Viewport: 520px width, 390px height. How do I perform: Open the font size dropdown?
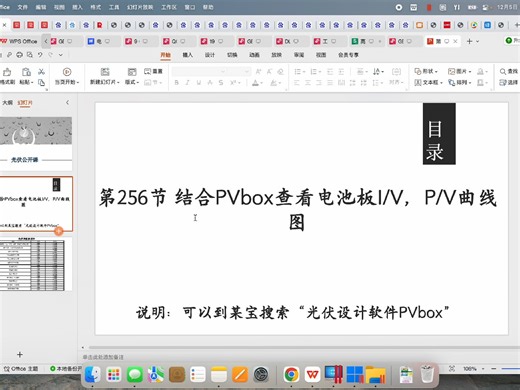pyautogui.click(x=247, y=72)
